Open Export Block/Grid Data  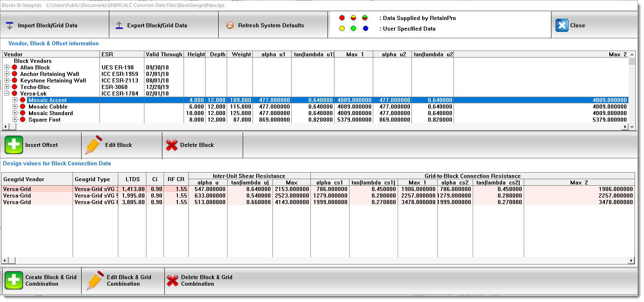(x=164, y=25)
